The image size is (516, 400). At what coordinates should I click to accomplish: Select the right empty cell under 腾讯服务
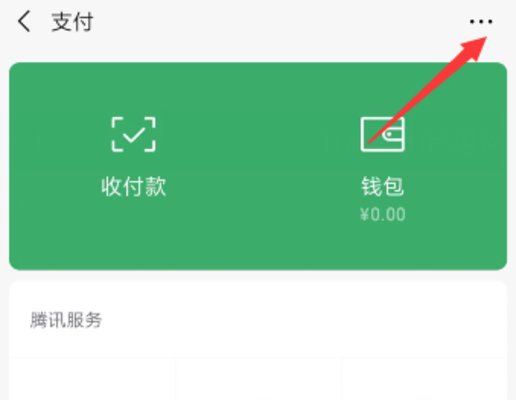(424, 379)
